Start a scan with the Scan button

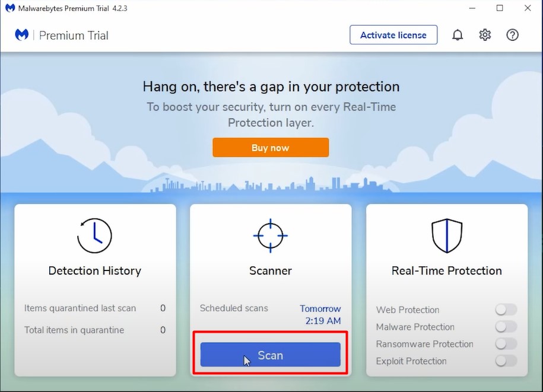[271, 355]
